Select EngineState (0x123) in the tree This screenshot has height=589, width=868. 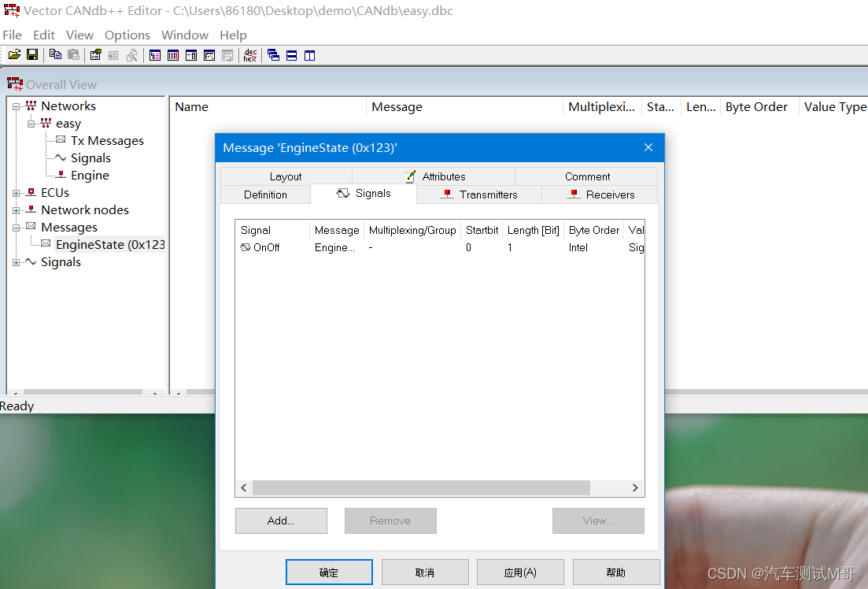click(110, 244)
